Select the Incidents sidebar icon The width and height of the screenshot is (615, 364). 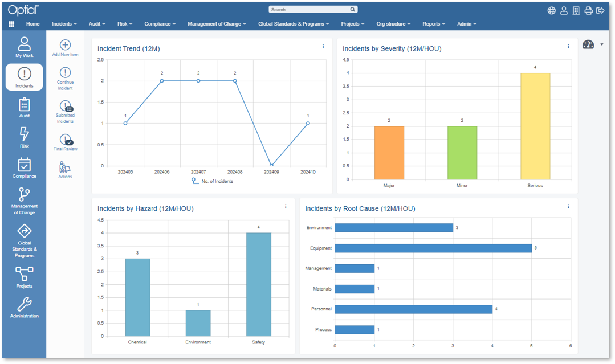coord(24,77)
